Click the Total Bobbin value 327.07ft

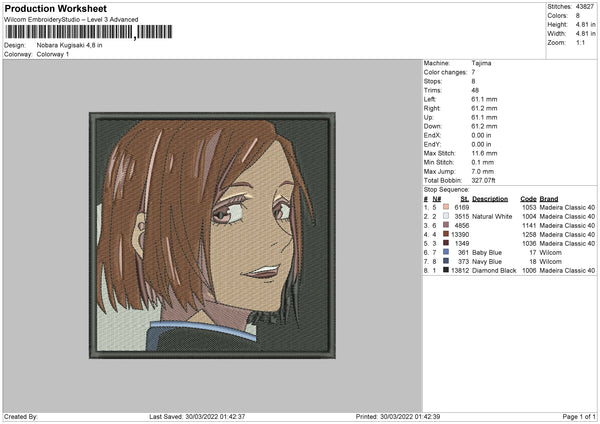click(483, 180)
